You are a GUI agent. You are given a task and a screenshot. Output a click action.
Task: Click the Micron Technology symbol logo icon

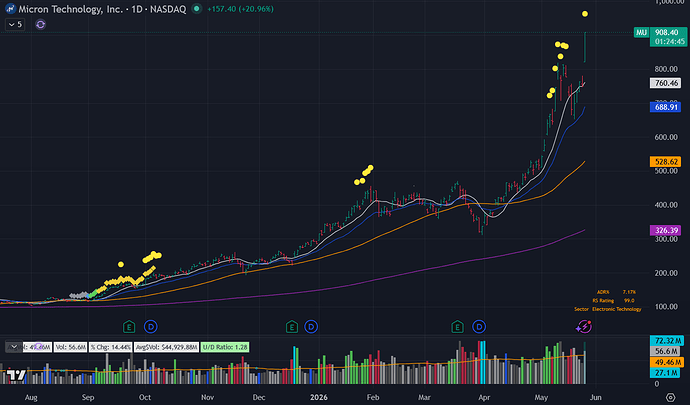pos(10,9)
